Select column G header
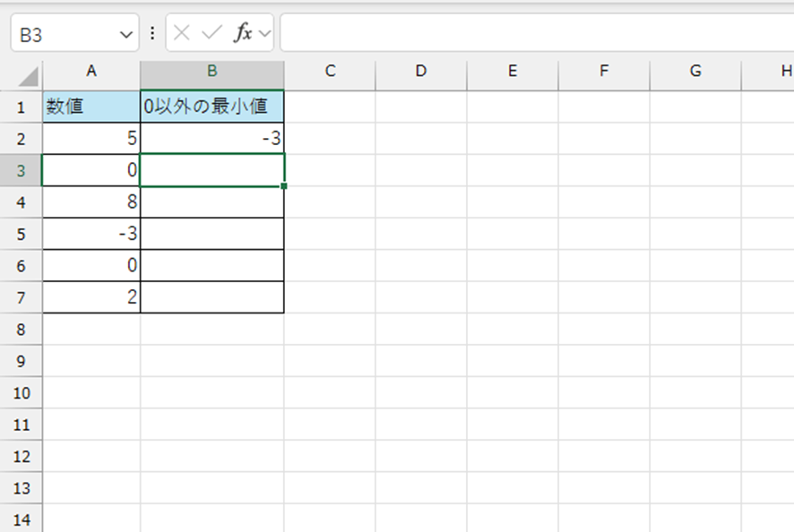Screen dimensions: 794x532 point(695,72)
